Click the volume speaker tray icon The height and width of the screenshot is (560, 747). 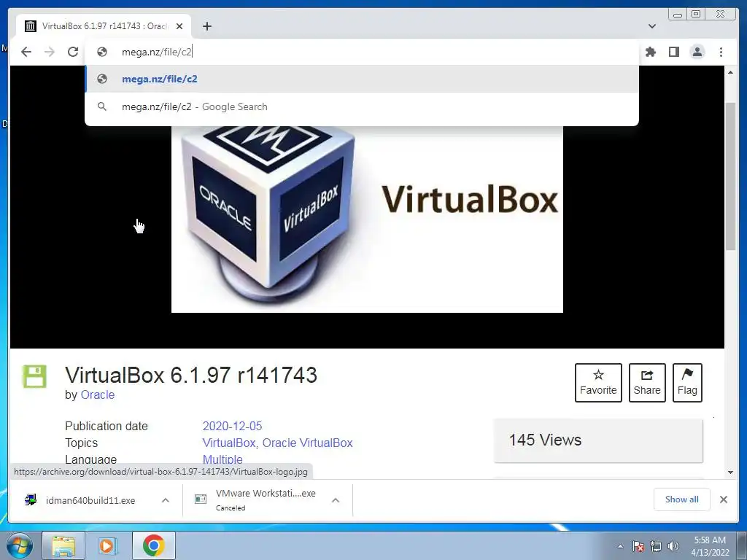(673, 546)
